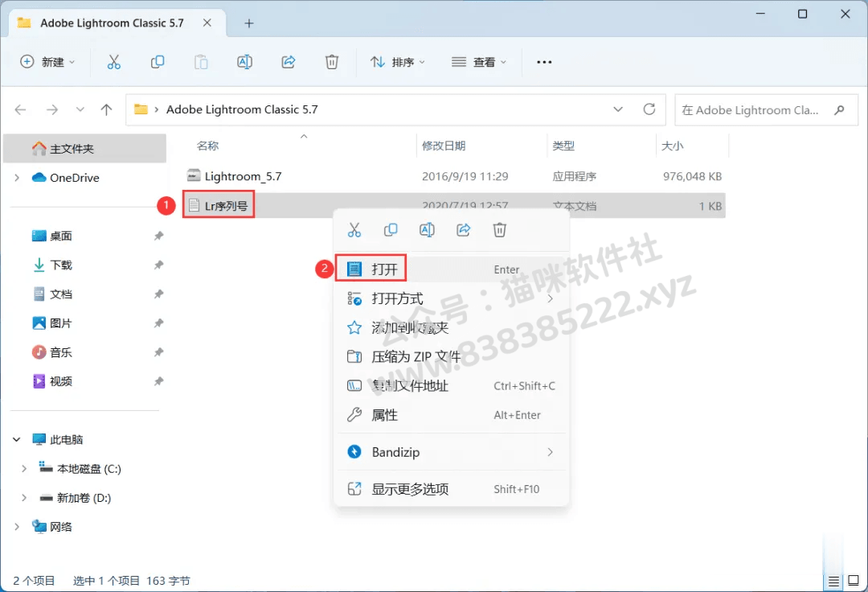
Task: Sort by the 名称 column header
Action: pyautogui.click(x=207, y=146)
